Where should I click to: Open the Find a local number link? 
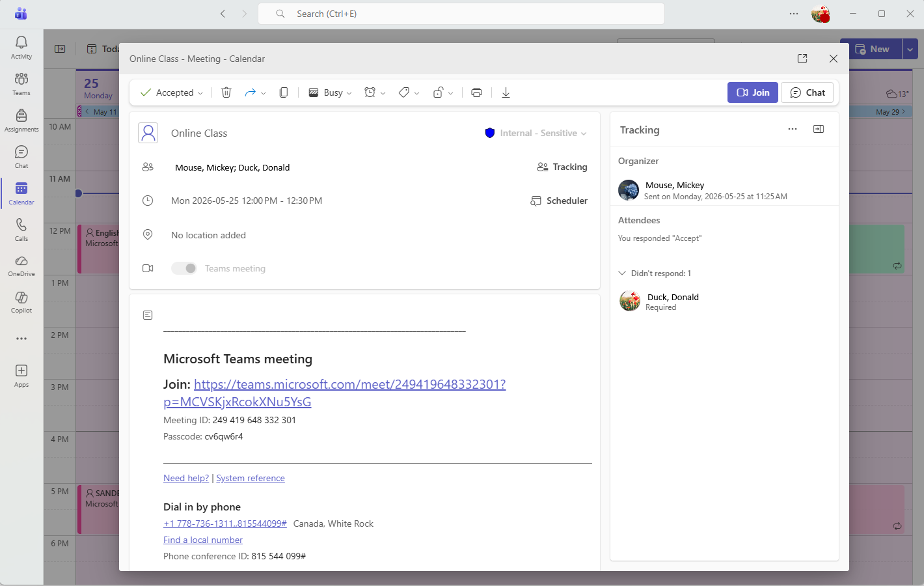pos(203,540)
